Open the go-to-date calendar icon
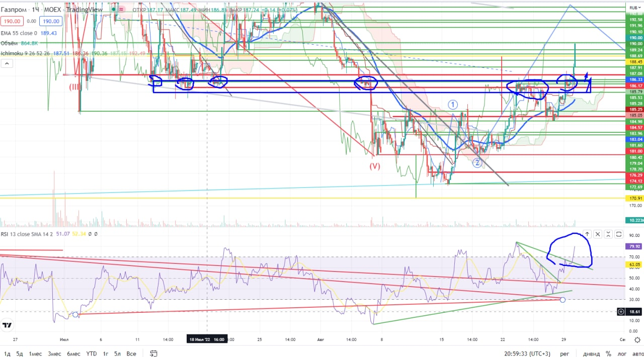The height and width of the screenshot is (357, 644). 154,353
